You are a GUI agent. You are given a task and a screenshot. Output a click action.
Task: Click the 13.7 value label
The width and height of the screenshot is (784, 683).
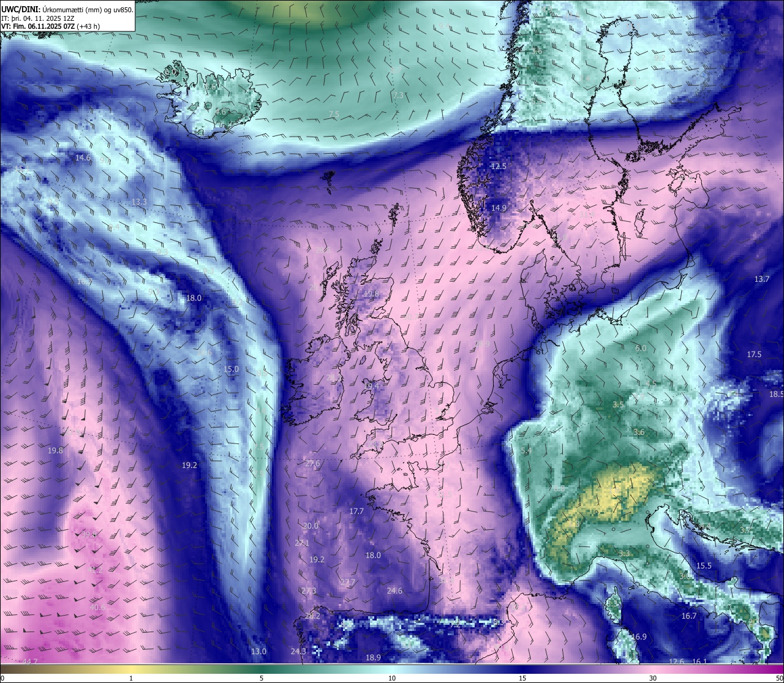pos(761,279)
